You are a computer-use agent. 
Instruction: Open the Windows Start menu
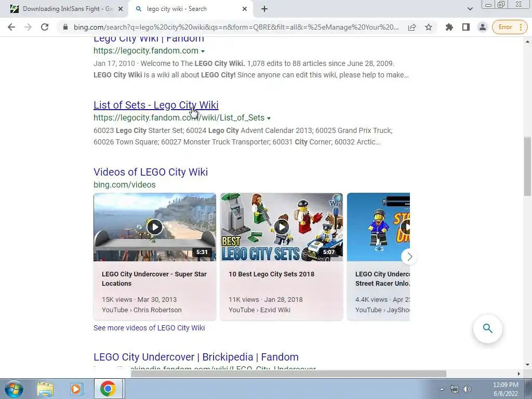point(14,389)
